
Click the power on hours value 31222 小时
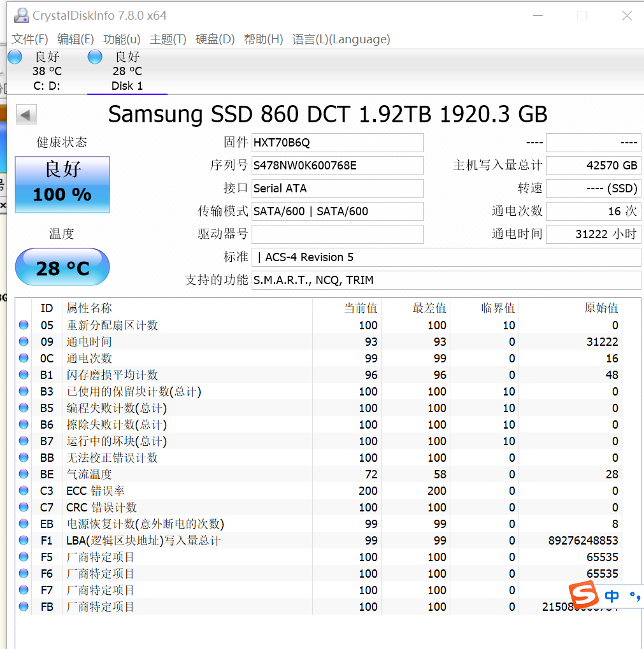(594, 234)
